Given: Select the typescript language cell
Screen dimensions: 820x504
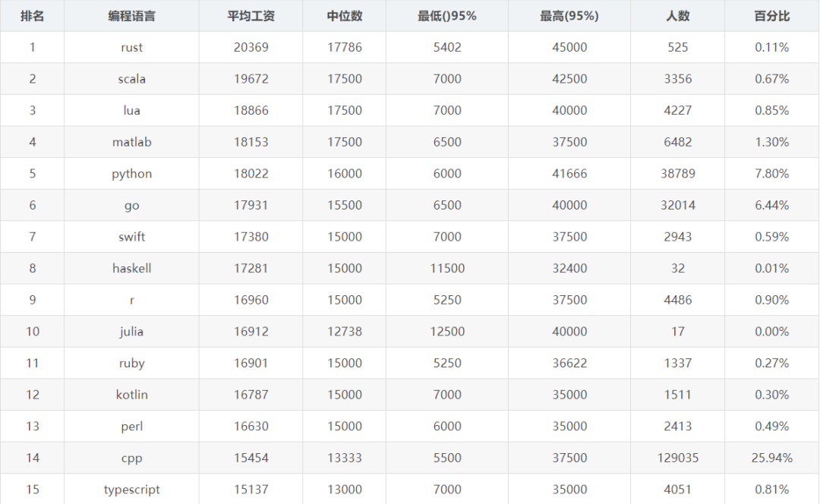Looking at the screenshot, I should (132, 490).
